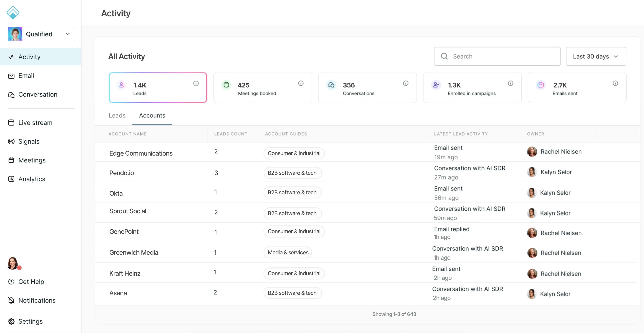Click Rachel Nielsen avatar in Edge Communications row
The height and width of the screenshot is (333, 644).
pyautogui.click(x=532, y=152)
